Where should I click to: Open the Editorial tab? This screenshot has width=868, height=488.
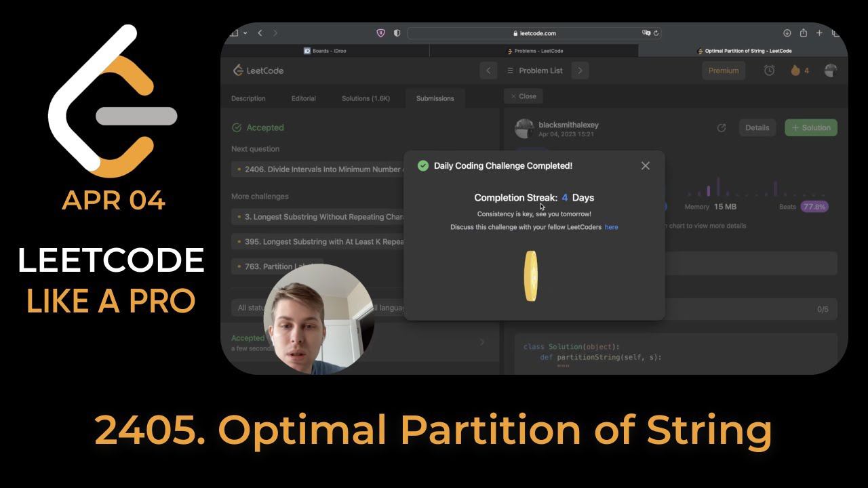click(x=304, y=98)
